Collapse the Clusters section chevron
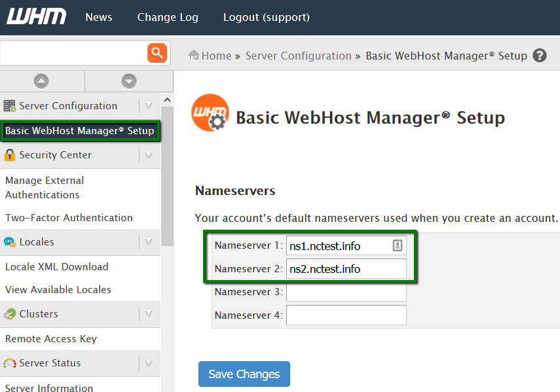The height and width of the screenshot is (392, 560). 149,314
